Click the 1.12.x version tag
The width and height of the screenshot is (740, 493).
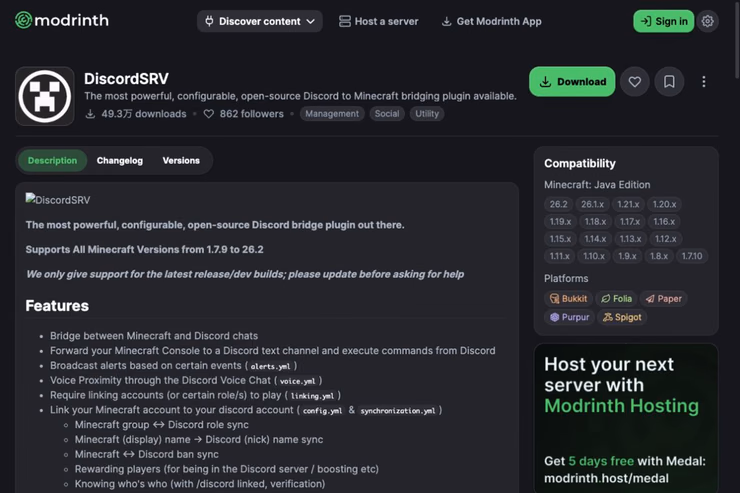(665, 239)
